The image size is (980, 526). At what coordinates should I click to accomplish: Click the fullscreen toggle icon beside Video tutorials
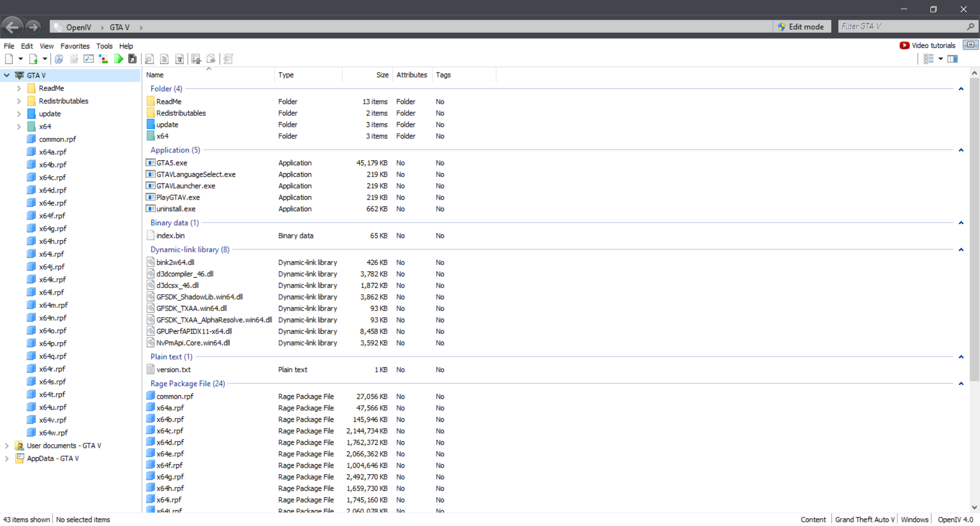[x=970, y=45]
